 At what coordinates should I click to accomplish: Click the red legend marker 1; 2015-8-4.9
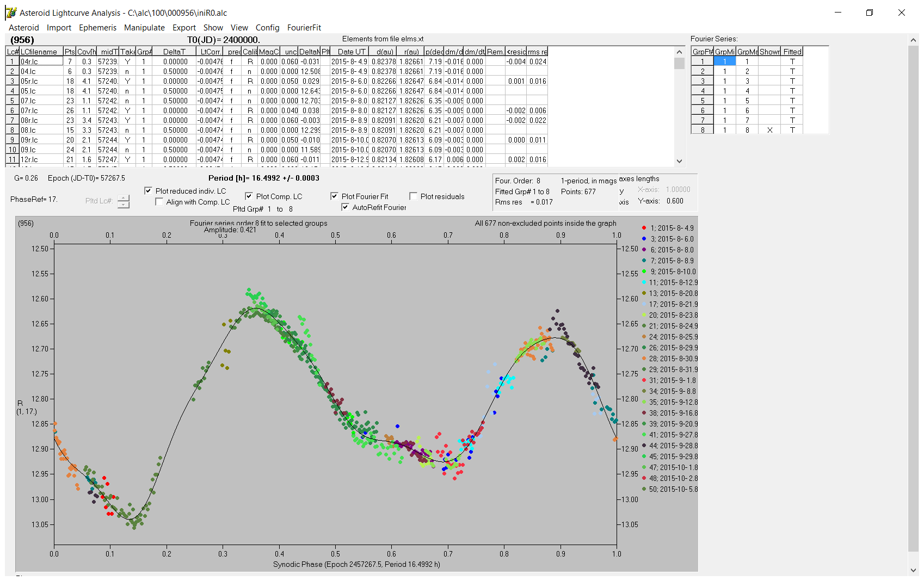(644, 228)
